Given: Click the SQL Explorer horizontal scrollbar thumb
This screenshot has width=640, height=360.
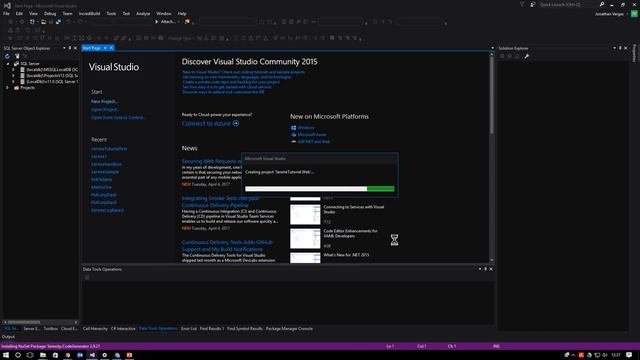Looking at the screenshot, I should coord(24,322).
